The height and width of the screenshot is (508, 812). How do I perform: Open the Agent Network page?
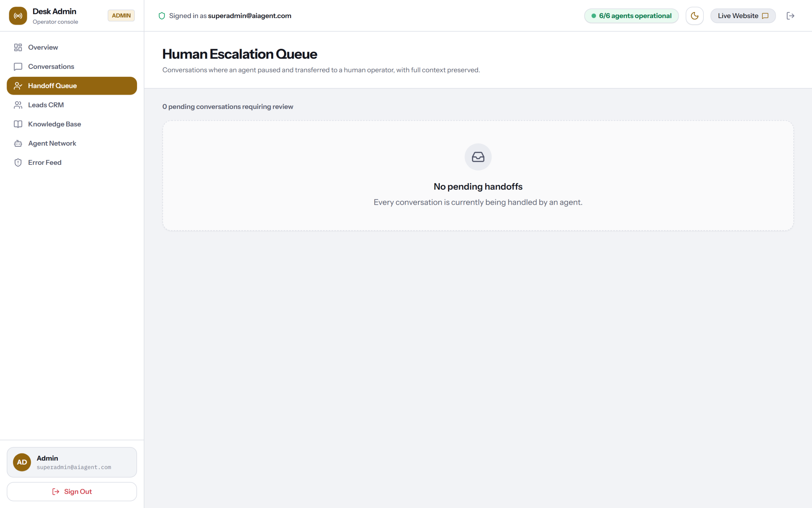point(72,144)
